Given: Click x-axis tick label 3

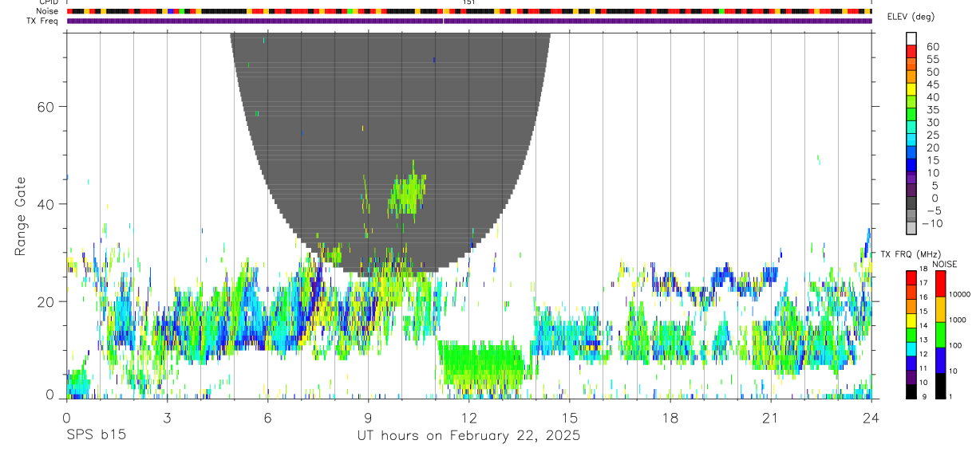Looking at the screenshot, I should click(167, 419).
